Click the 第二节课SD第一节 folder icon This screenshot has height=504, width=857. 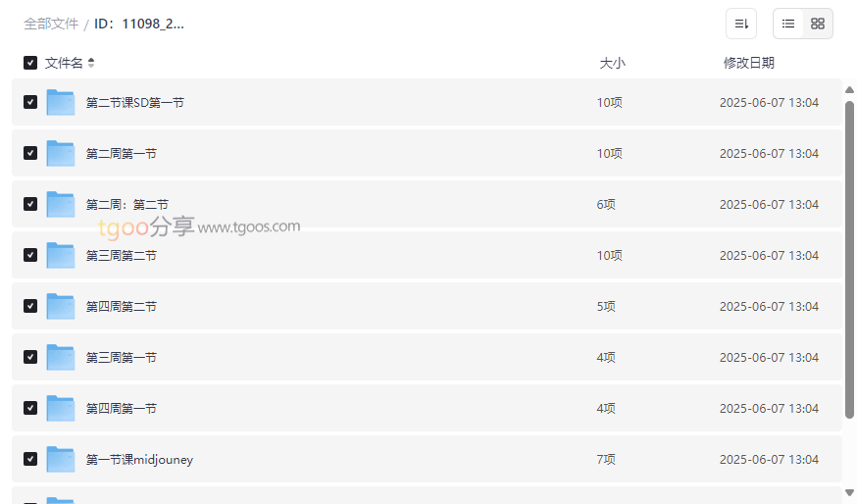pyautogui.click(x=61, y=102)
